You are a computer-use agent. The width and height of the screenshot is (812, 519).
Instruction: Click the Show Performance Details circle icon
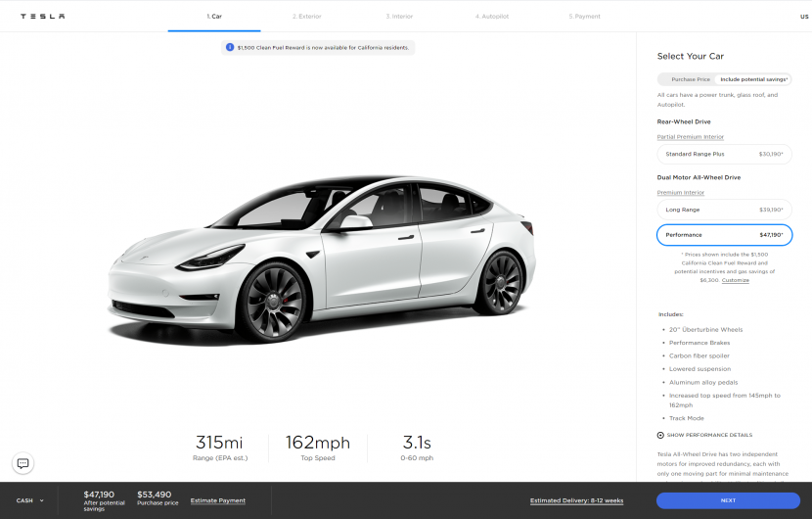pyautogui.click(x=660, y=435)
